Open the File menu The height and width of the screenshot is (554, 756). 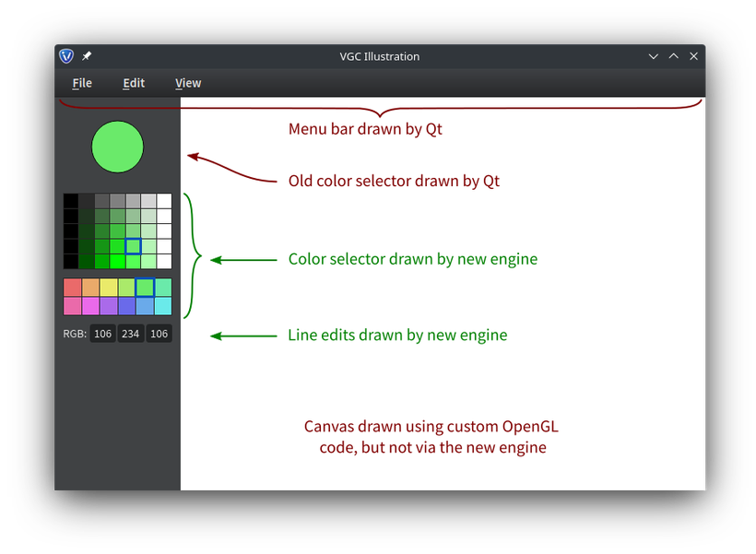[82, 83]
